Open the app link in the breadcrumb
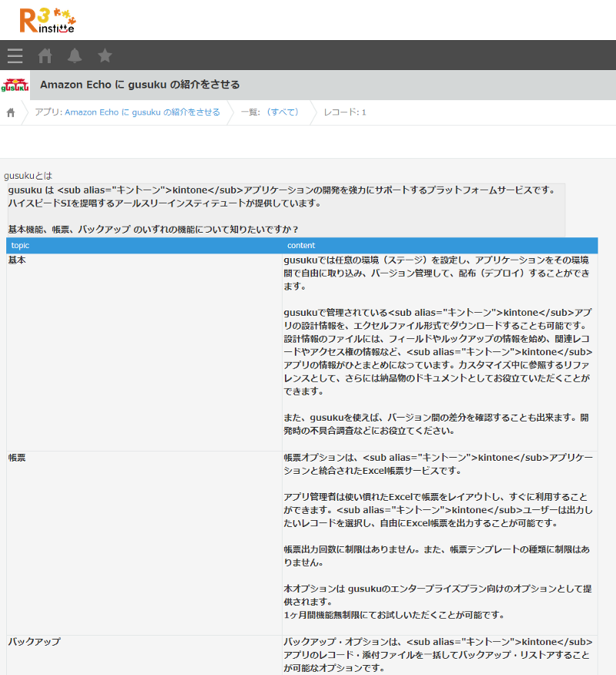This screenshot has width=616, height=675. click(142, 112)
